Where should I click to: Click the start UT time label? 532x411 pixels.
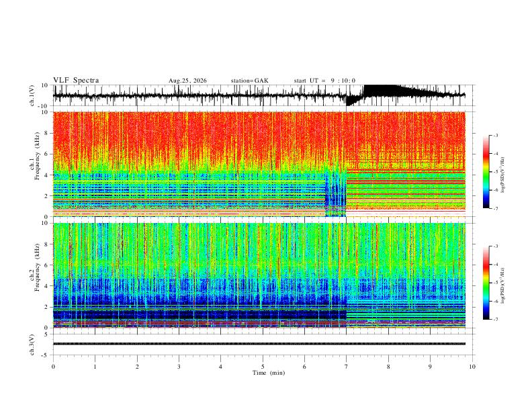point(324,81)
